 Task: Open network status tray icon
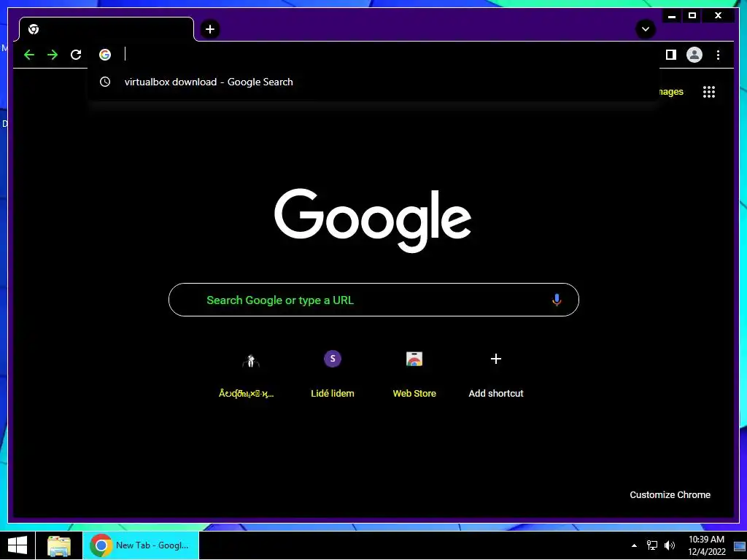[651, 545]
